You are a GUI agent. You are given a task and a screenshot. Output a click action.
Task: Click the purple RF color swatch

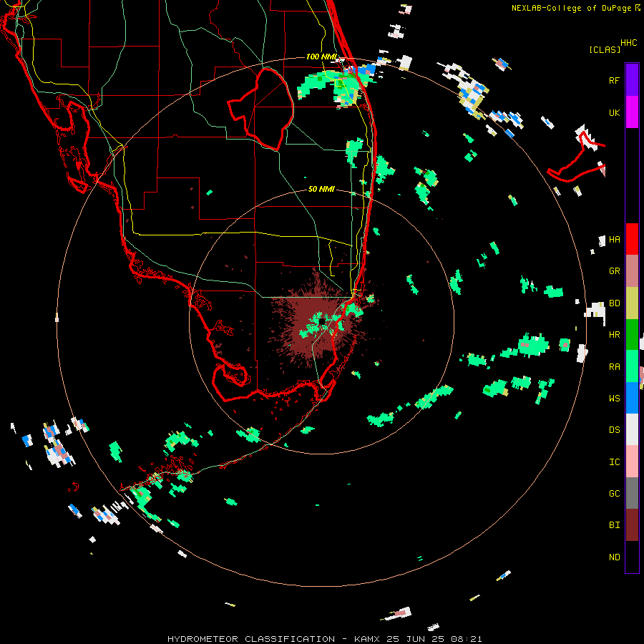[x=632, y=80]
